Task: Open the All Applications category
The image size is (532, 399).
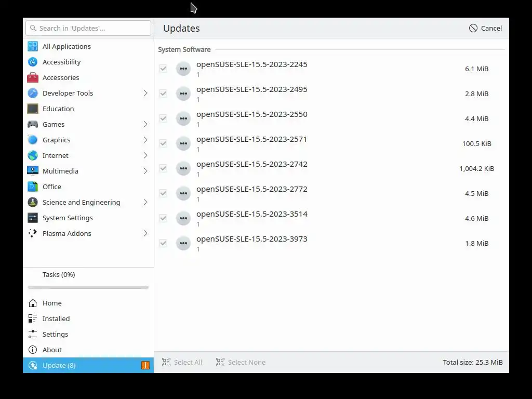Action: click(88, 46)
